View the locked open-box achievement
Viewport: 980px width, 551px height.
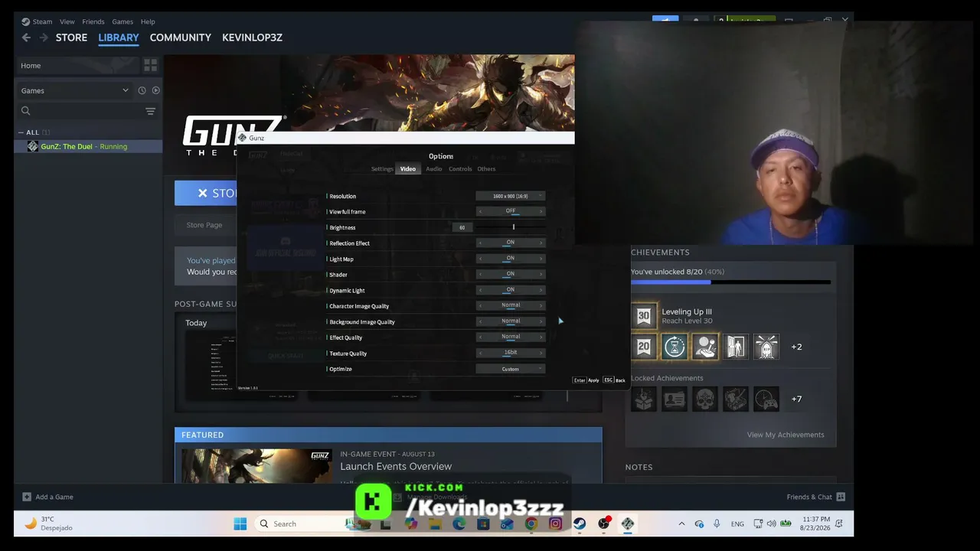pos(644,399)
